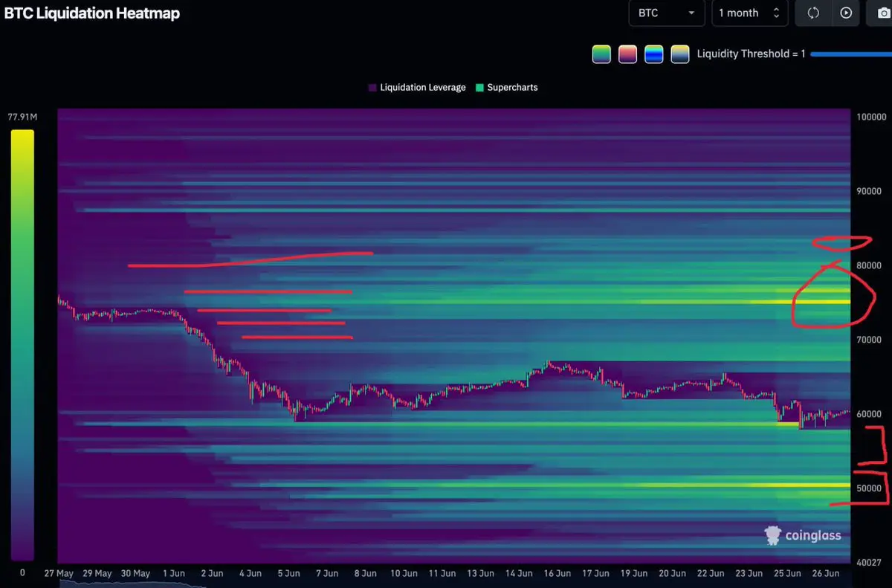Open the 1 month time range selector
Screen dimensions: 892x588
[749, 13]
